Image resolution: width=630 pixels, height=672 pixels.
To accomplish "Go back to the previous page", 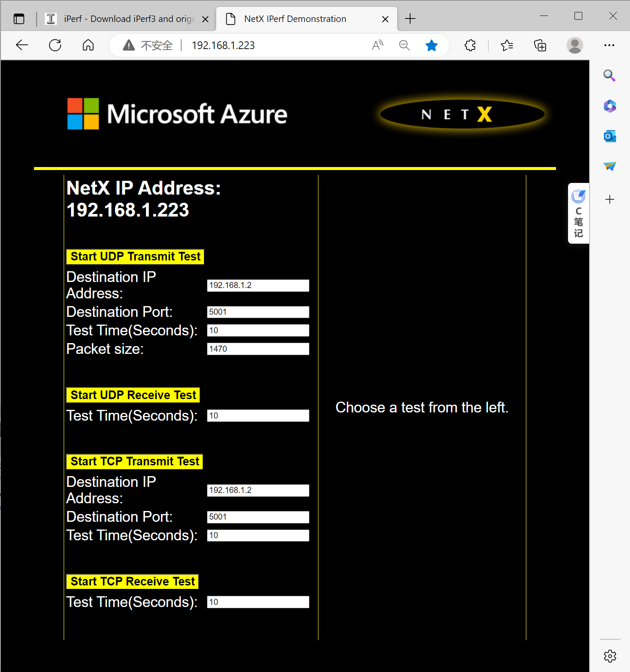I will coord(22,45).
